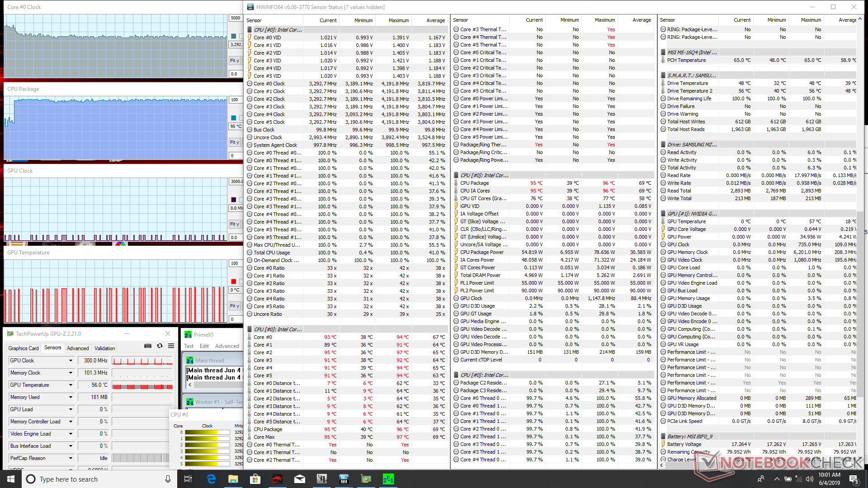
Task: Click Fit y in Core #0 Clock graph
Action: tap(234, 61)
